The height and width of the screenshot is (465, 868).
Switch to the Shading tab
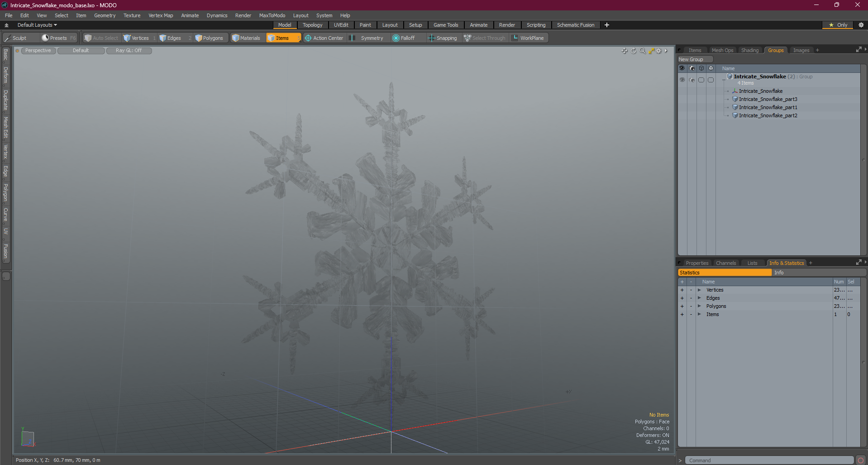[x=750, y=50]
